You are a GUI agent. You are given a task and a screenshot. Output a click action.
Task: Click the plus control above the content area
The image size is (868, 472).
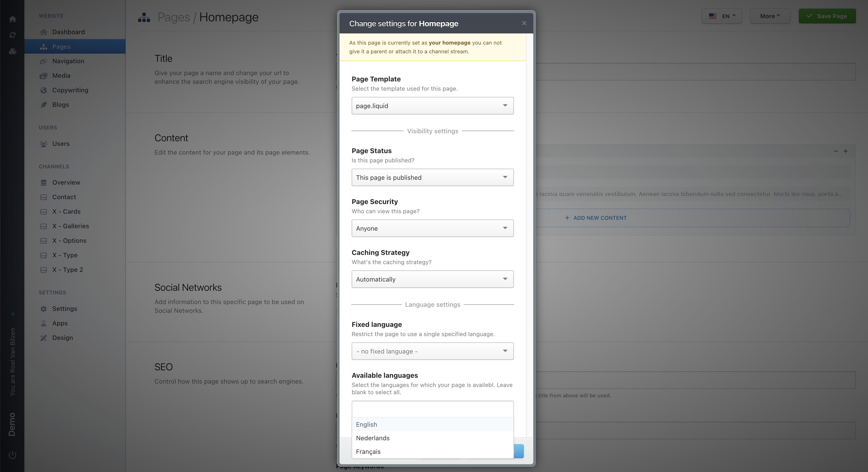(846, 151)
